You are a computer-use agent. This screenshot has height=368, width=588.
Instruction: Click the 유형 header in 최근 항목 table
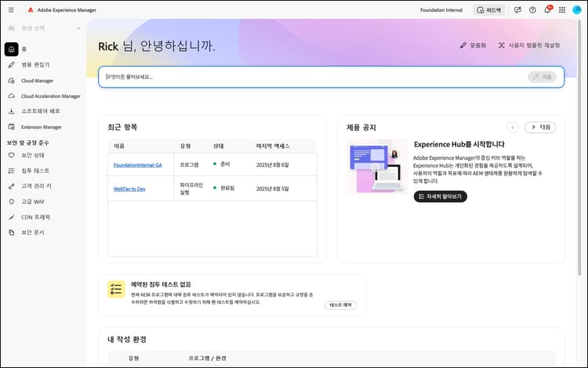click(185, 146)
